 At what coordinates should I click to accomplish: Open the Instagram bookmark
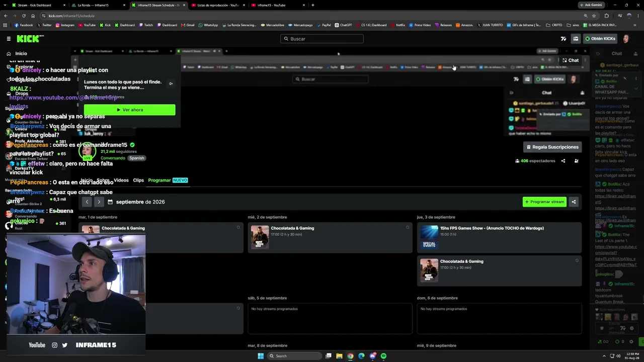pyautogui.click(x=65, y=25)
